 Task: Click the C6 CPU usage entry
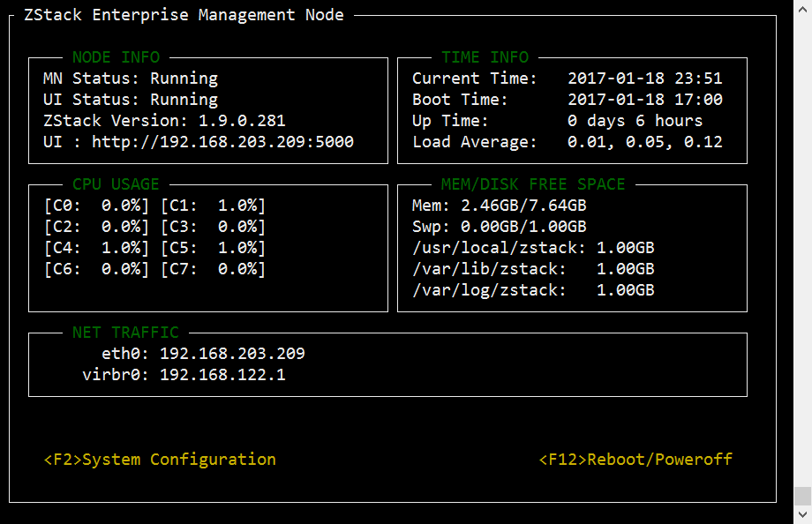(97, 269)
